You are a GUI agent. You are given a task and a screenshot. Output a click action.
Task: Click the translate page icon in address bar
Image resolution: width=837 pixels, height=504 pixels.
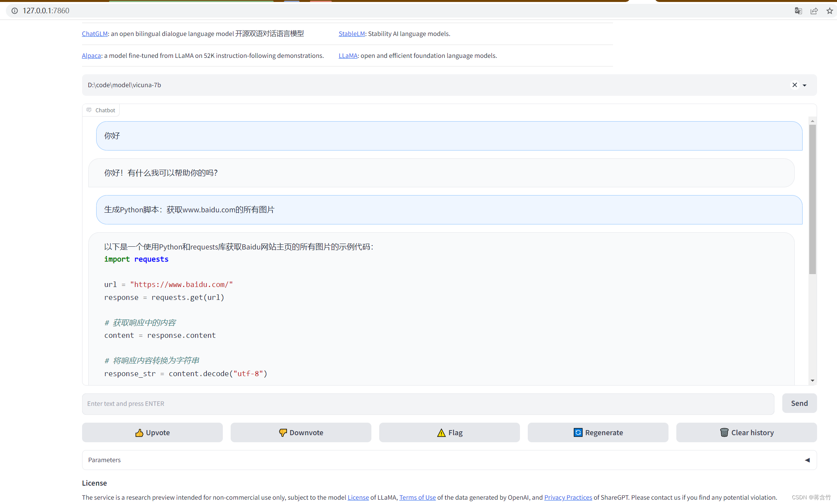798,11
